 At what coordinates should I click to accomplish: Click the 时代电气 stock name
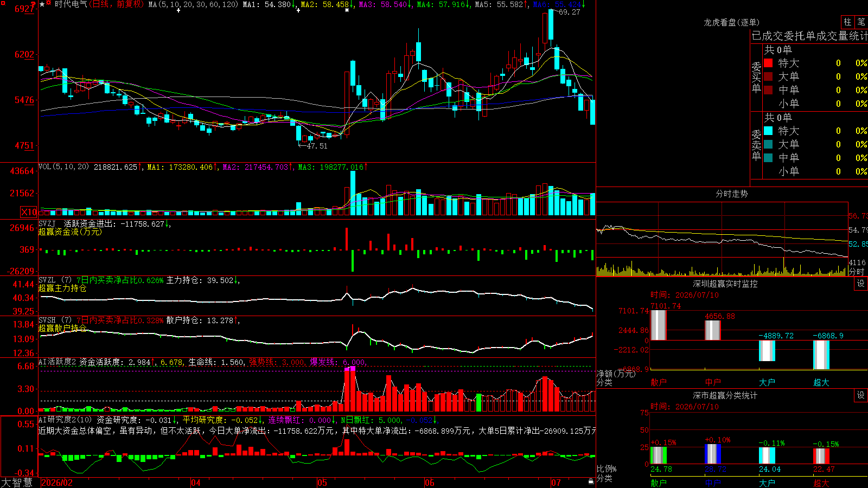coord(71,4)
